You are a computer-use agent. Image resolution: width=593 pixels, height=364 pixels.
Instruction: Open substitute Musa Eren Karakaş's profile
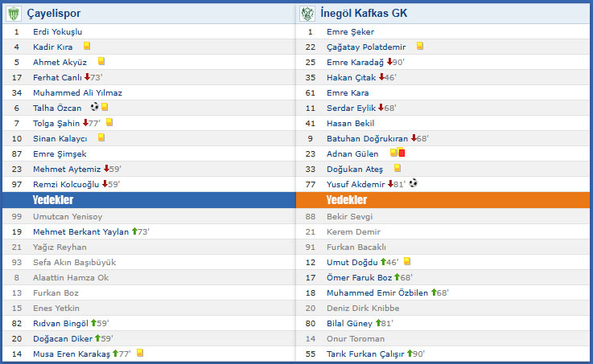coord(72,354)
